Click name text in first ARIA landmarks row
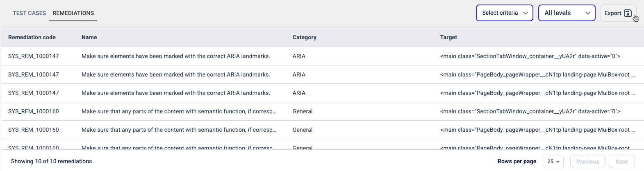This screenshot has width=644, height=171. 176,56
